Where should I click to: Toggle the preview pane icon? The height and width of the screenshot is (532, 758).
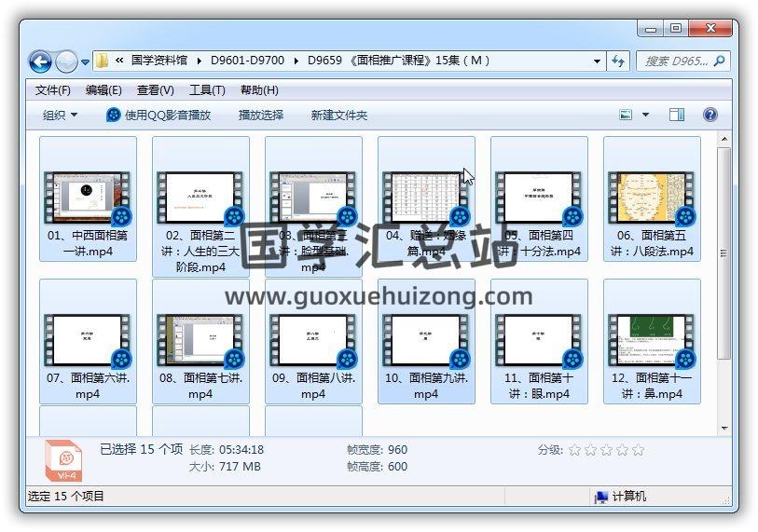(x=677, y=115)
